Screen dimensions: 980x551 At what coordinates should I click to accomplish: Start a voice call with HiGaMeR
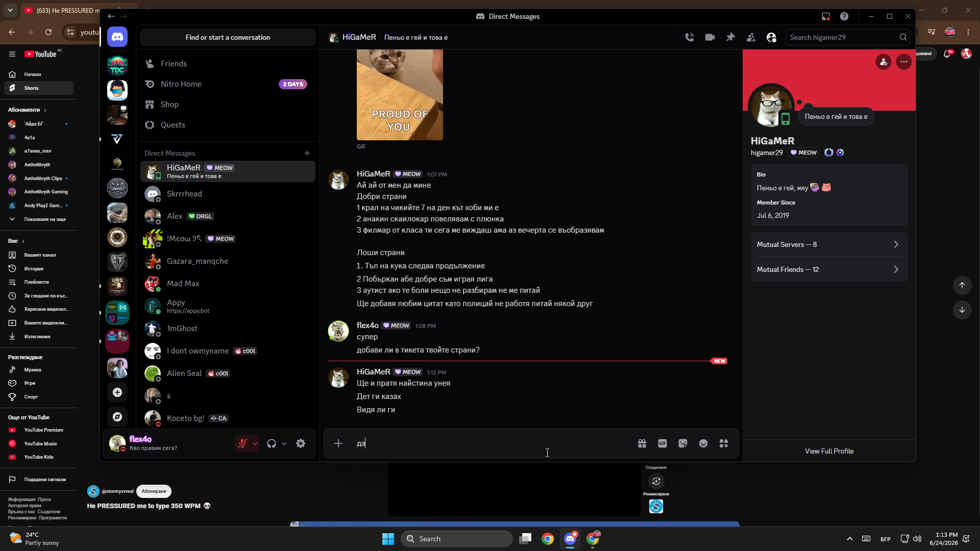pyautogui.click(x=690, y=37)
